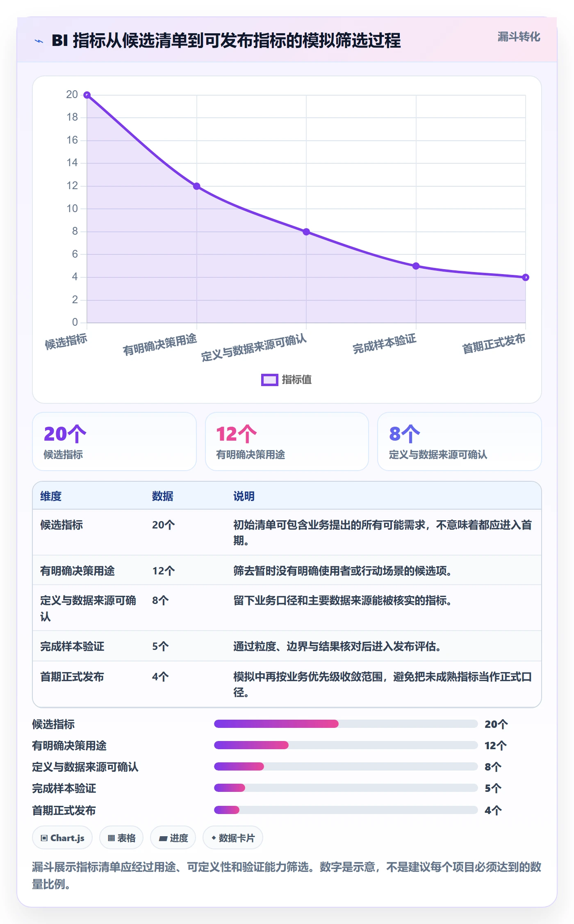Open the 8个 定义与数据来源可确认 data card

click(x=460, y=441)
